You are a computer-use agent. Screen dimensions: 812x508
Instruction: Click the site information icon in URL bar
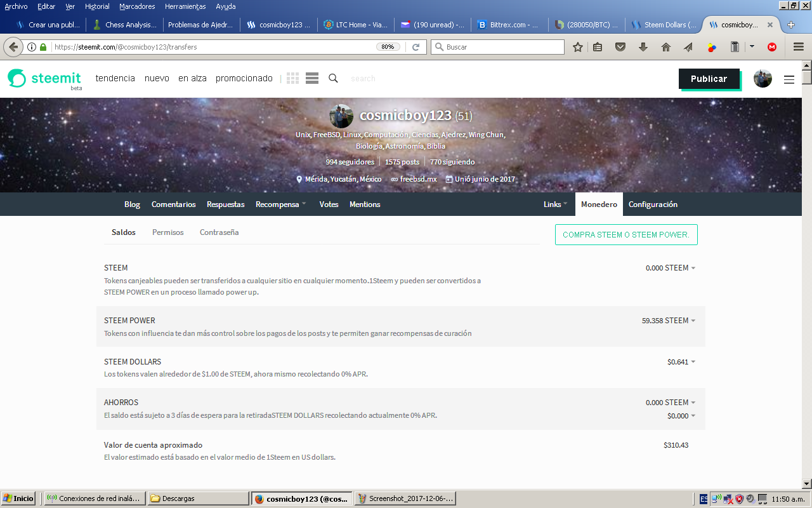point(32,47)
